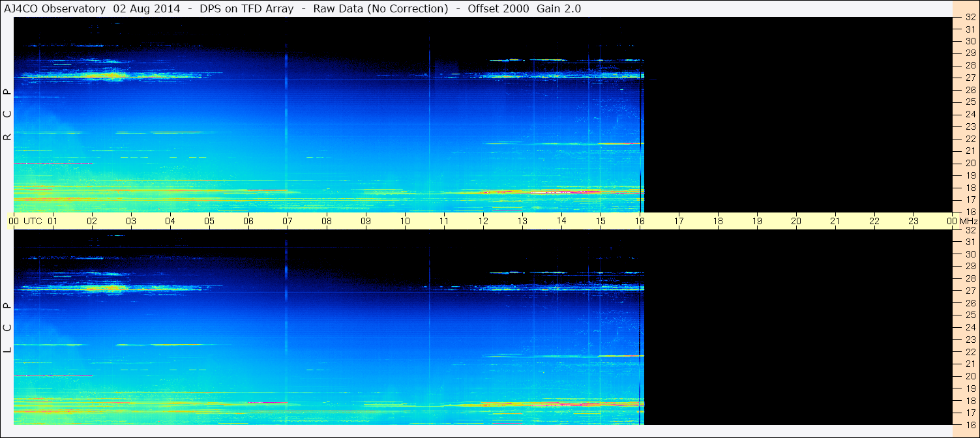This screenshot has height=438, width=980.
Task: Click the 13 hour tick label
Action: [x=522, y=221]
